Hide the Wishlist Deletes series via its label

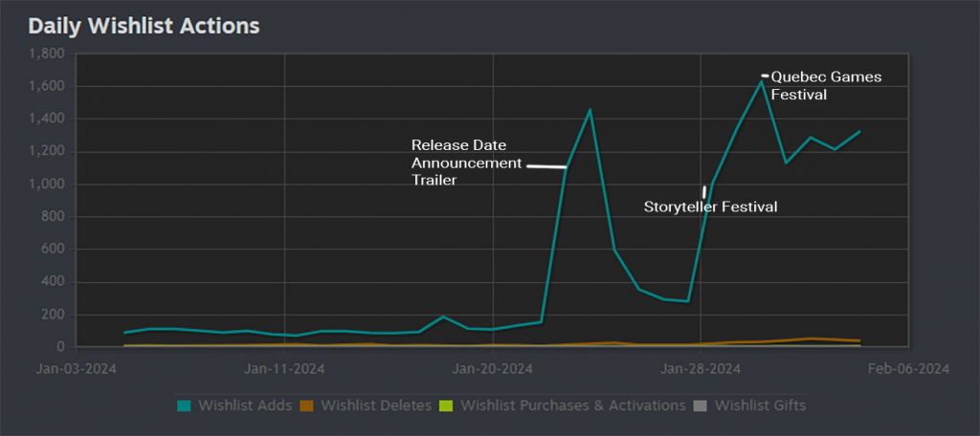(x=376, y=405)
